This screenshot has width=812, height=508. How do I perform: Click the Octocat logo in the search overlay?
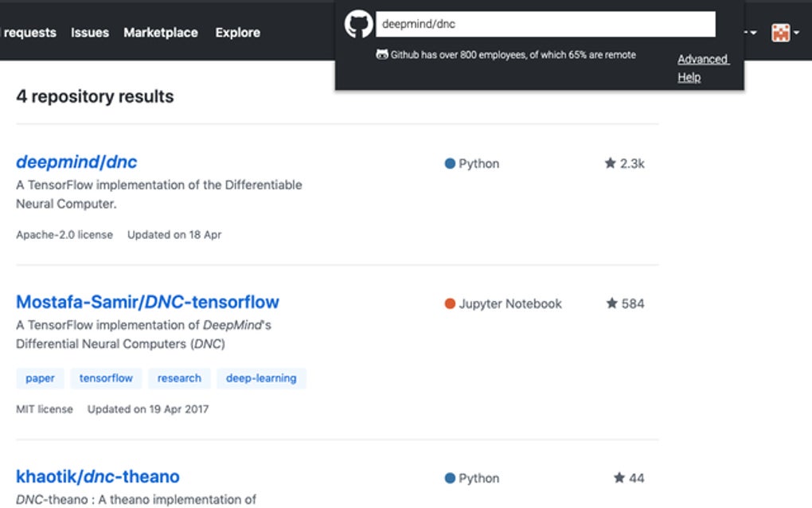[358, 23]
